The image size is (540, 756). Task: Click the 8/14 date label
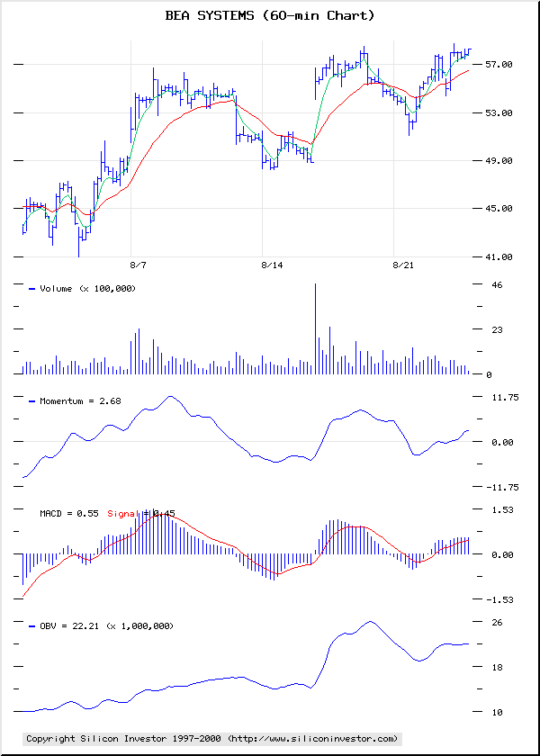click(272, 265)
